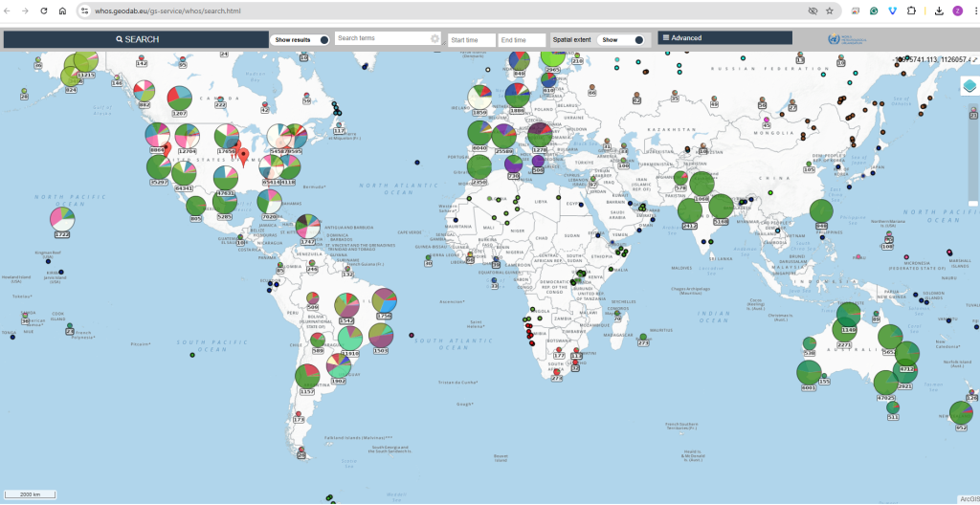Open the map layers selector icon
Viewport: 980px width, 505px height.
[969, 86]
